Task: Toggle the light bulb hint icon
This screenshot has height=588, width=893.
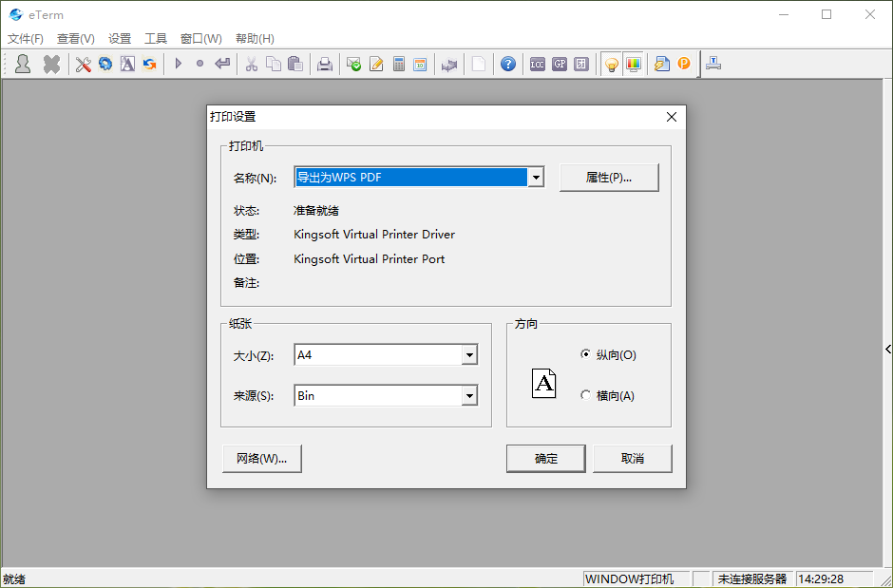Action: 611,65
